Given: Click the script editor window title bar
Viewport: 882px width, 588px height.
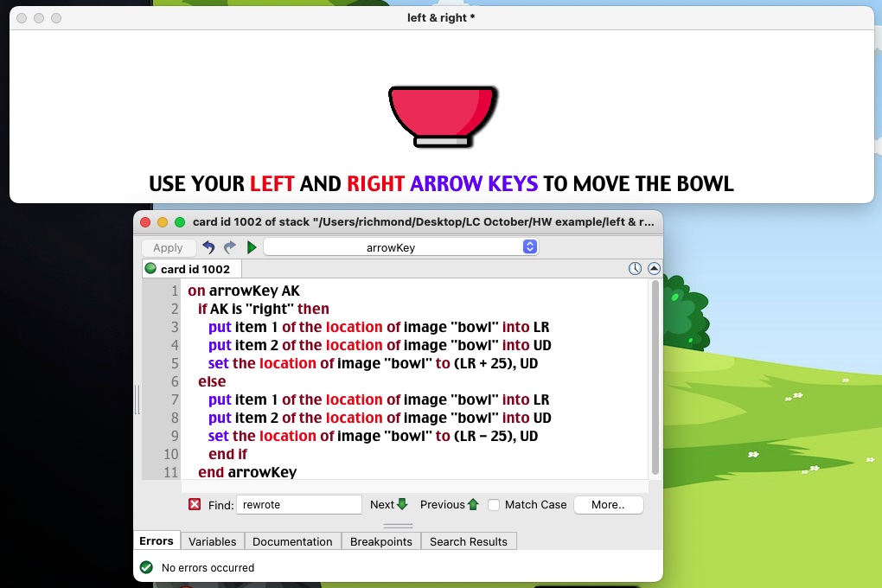Looking at the screenshot, I should pos(399,221).
